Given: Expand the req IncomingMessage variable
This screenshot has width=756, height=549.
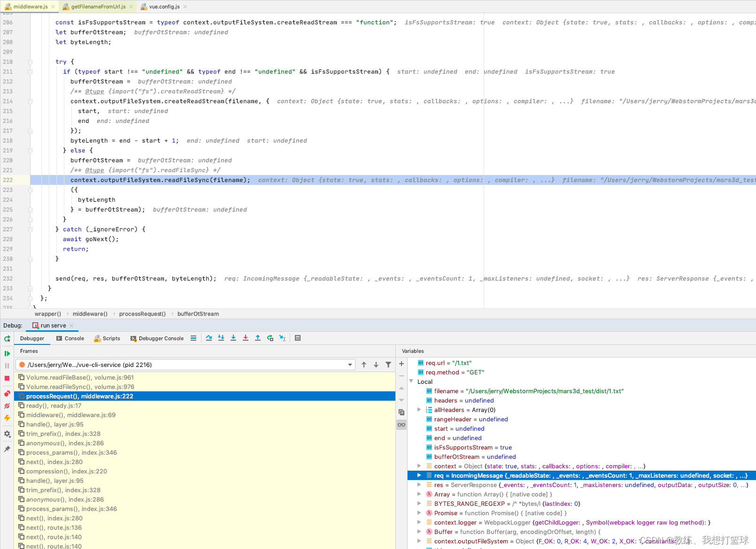Looking at the screenshot, I should (419, 475).
